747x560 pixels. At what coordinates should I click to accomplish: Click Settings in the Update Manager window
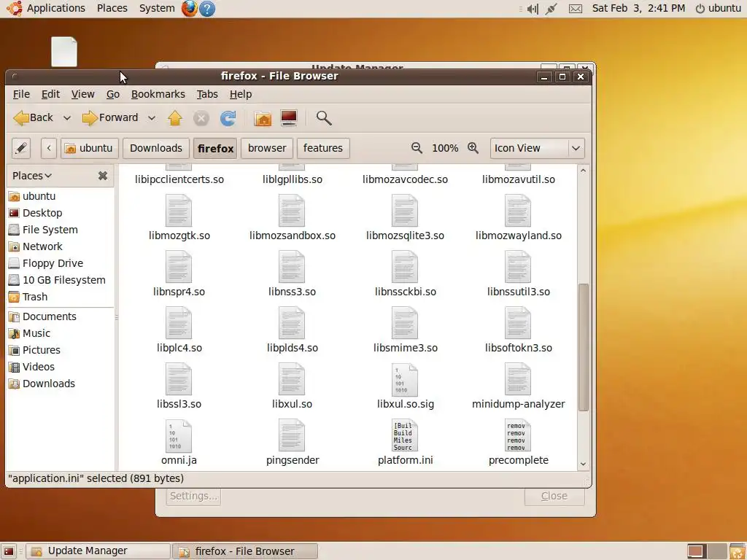[x=193, y=496]
